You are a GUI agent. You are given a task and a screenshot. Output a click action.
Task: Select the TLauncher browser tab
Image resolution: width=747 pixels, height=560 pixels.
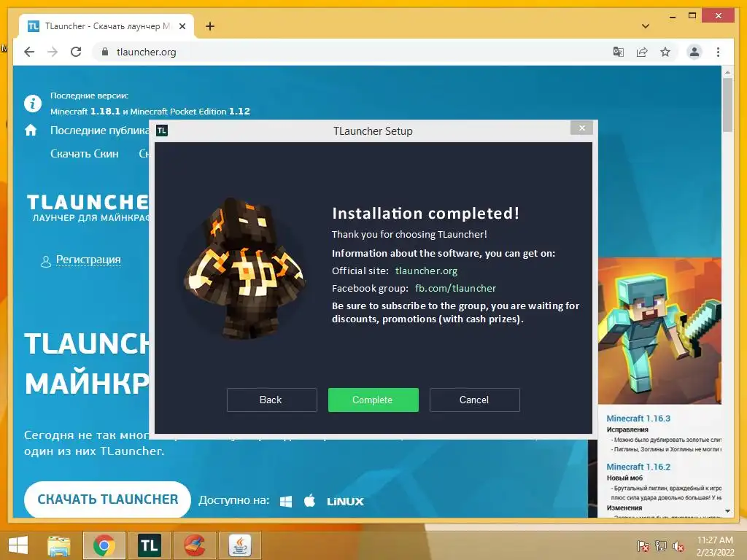point(107,26)
